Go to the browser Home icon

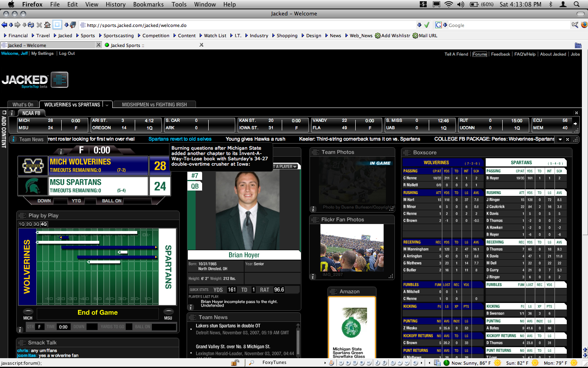pos(47,25)
